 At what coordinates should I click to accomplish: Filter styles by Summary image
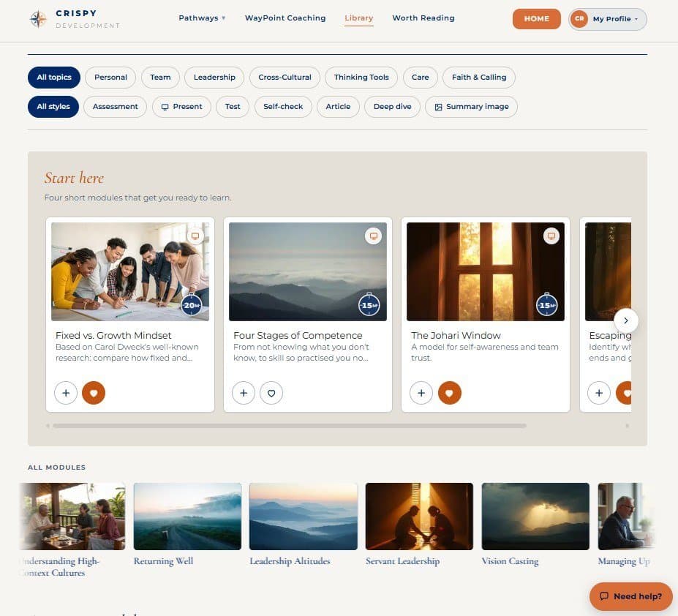pos(471,107)
